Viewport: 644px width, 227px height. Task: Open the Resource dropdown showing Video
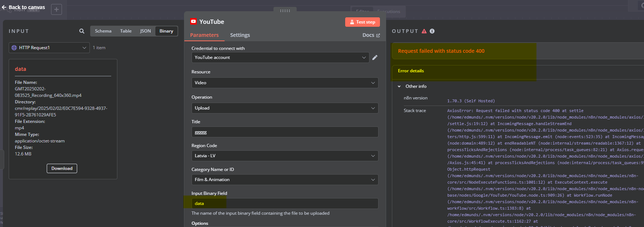(285, 83)
